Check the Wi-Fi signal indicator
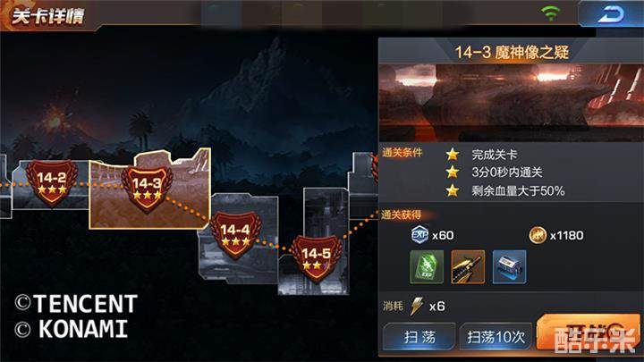The height and width of the screenshot is (362, 644). pos(551,13)
